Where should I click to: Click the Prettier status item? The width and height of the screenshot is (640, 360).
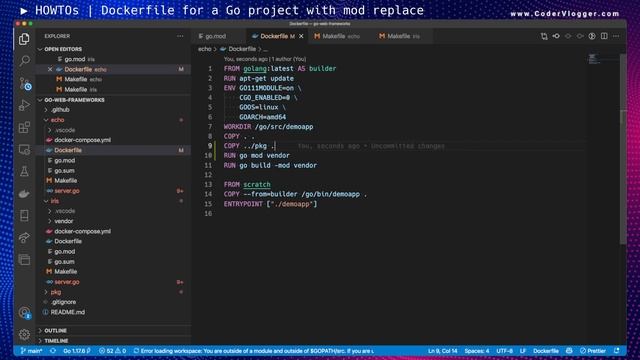[x=593, y=351]
